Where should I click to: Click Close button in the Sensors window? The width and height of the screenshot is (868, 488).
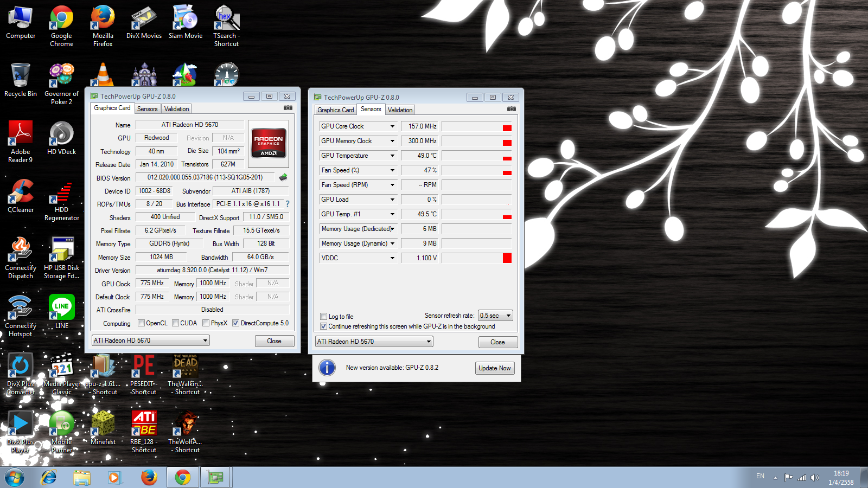[x=498, y=342]
